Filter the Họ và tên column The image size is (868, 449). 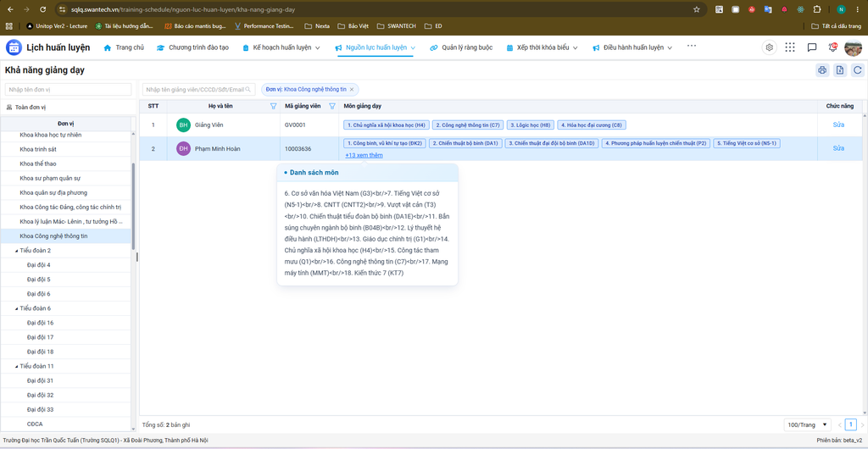(273, 106)
